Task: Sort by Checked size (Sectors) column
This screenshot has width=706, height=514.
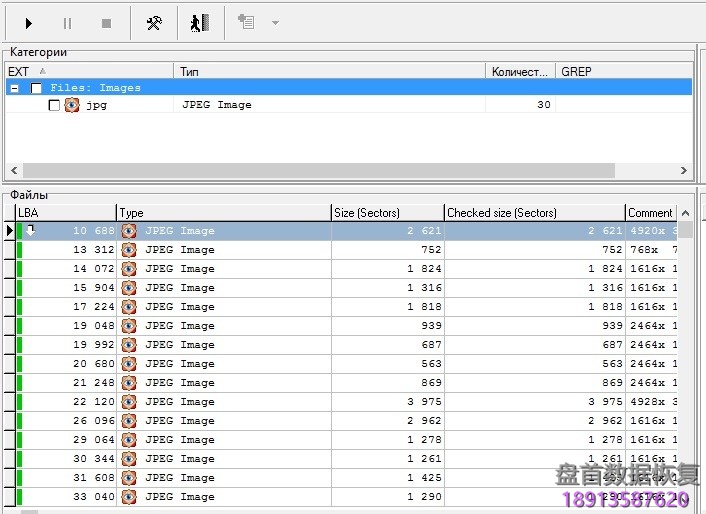Action: tap(535, 212)
